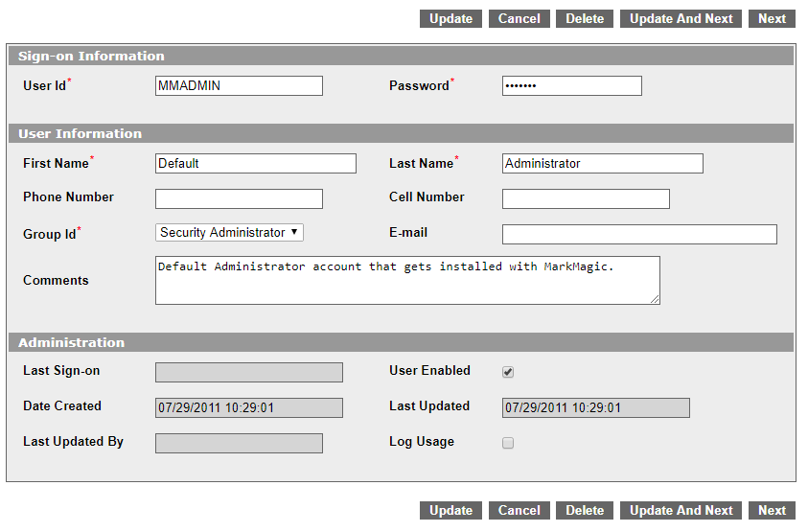Click the bottom Next button
808x532 pixels.
point(772,510)
